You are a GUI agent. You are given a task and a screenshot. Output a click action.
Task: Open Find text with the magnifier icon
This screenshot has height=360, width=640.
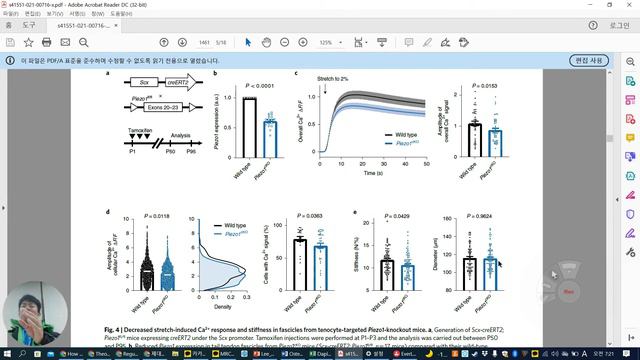(x=84, y=42)
